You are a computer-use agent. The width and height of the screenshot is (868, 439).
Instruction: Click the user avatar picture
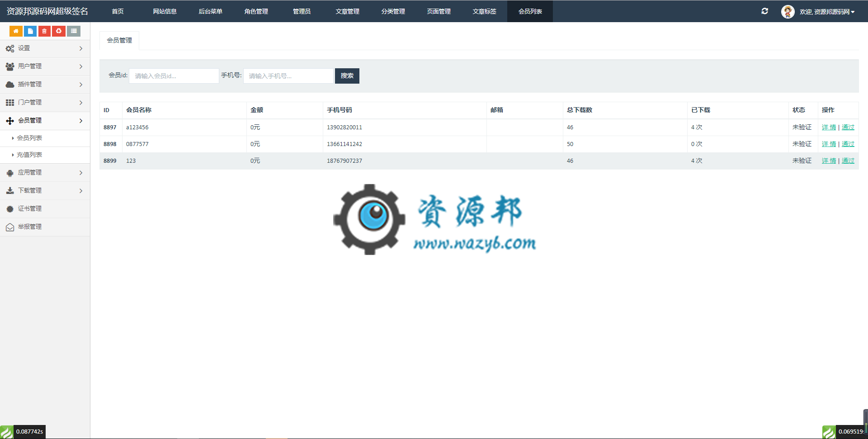[788, 12]
